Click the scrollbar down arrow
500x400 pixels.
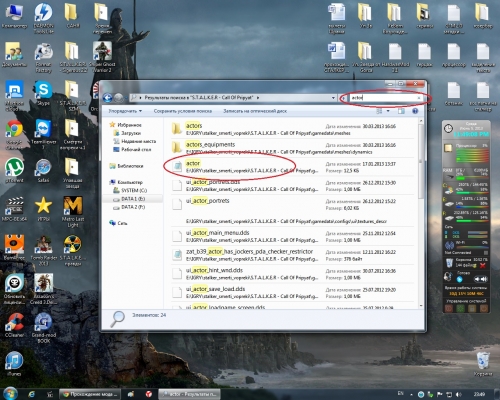point(421,306)
